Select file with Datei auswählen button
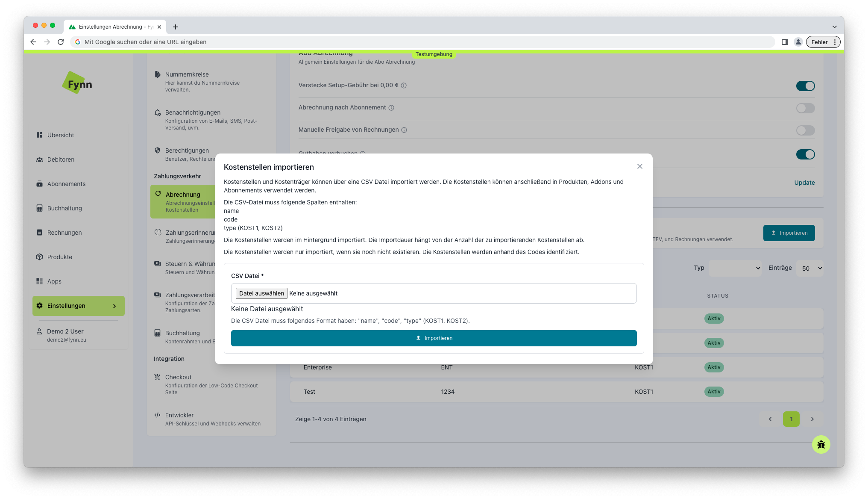Screen dimensions: 868x499 [261, 293]
